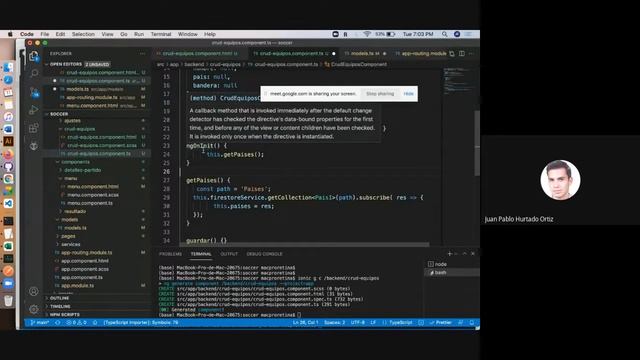This screenshot has width=640, height=360.
Task: Select the bash terminal instance
Action: (440, 272)
